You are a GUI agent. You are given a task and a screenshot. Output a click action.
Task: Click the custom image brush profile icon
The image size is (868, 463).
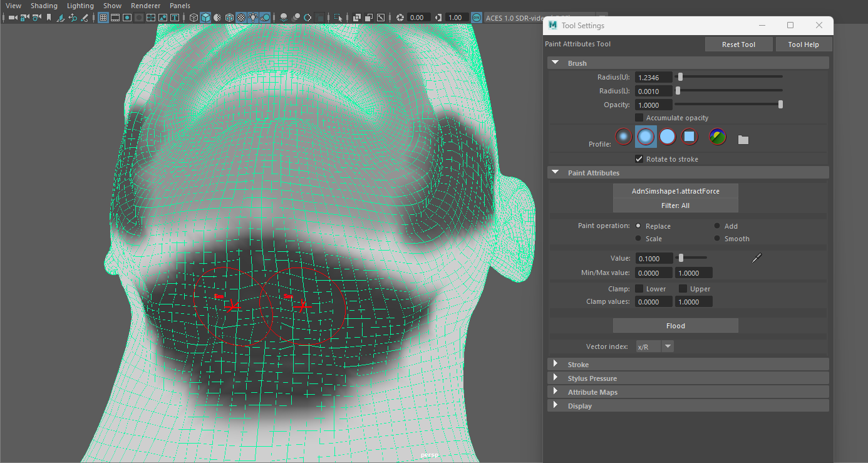(x=717, y=137)
